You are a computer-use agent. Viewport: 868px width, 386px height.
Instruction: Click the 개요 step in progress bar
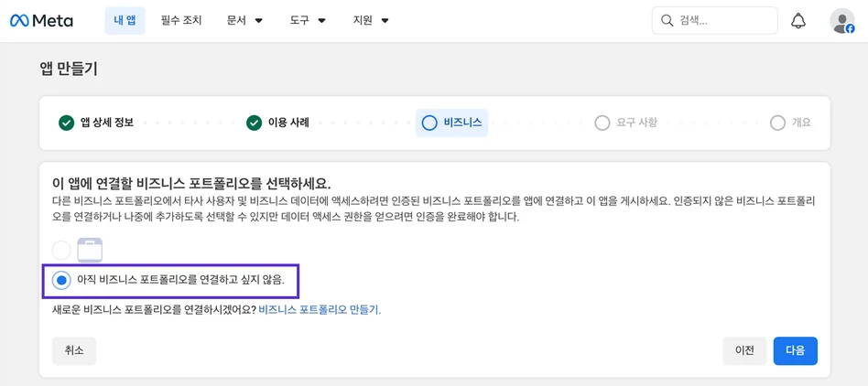click(791, 123)
